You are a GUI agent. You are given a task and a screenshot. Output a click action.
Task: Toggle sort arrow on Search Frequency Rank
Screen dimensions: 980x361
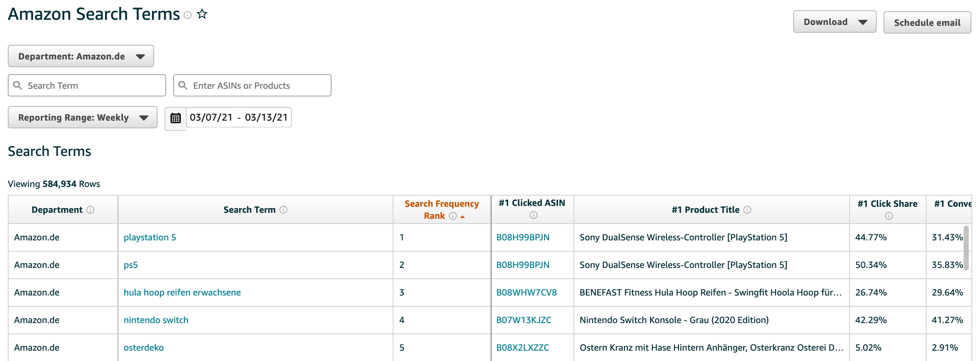(462, 217)
